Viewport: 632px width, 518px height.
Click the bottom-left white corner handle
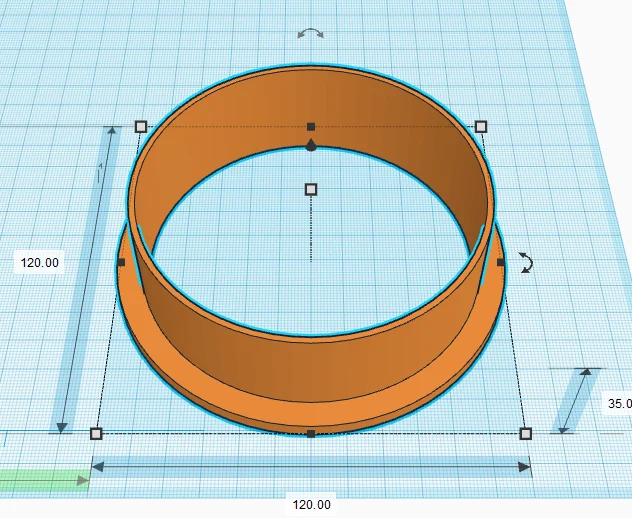tap(96, 434)
